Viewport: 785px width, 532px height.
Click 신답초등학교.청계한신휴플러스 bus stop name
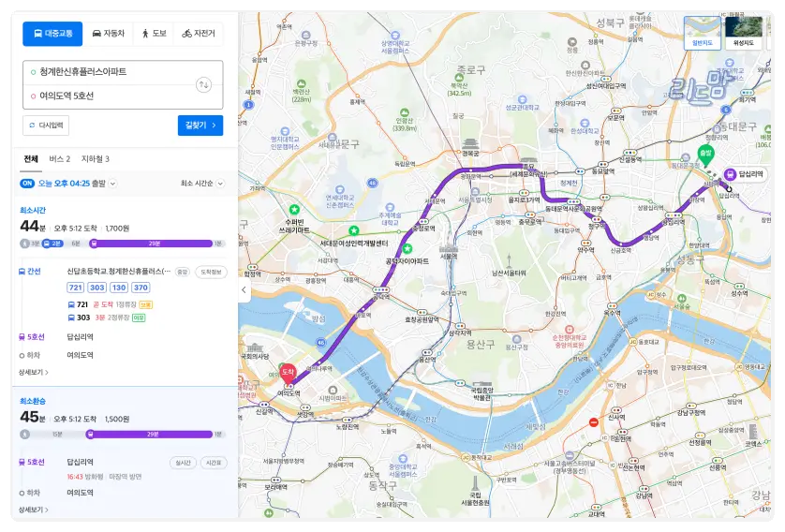tap(119, 272)
